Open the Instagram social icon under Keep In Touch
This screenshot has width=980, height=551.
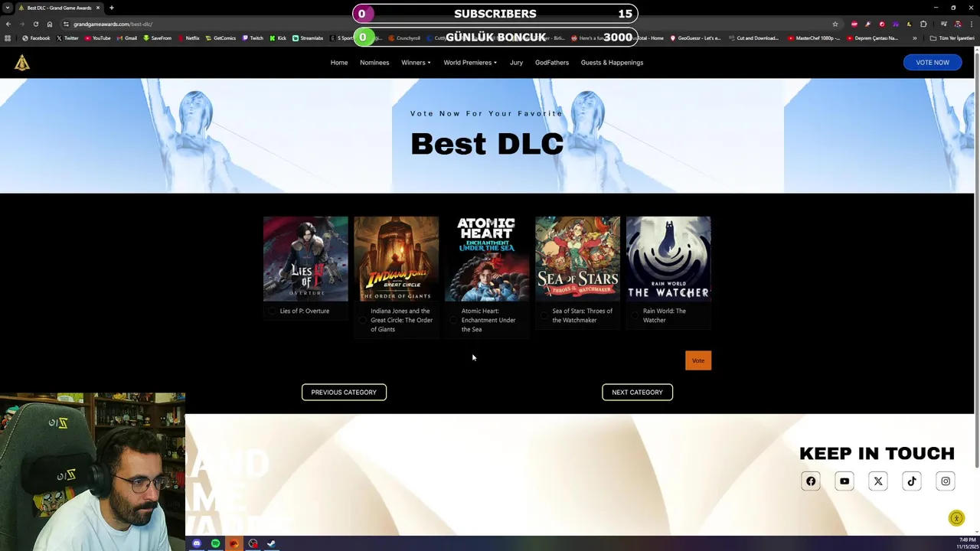[946, 481]
